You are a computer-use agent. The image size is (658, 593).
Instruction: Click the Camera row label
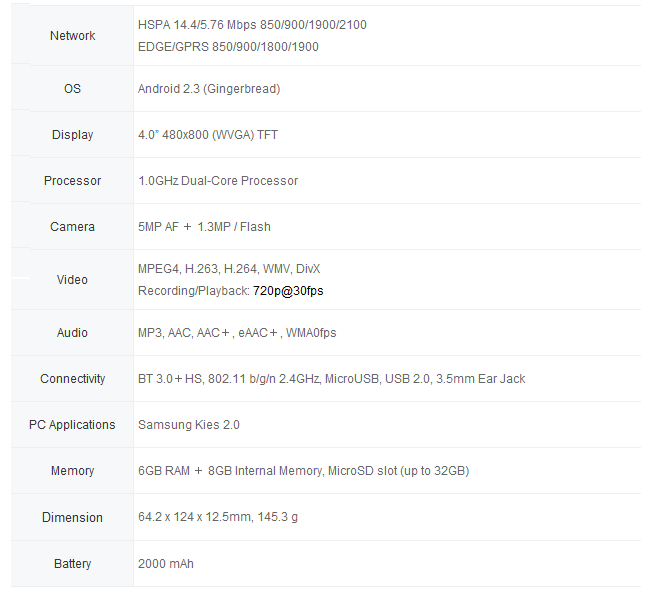72,227
